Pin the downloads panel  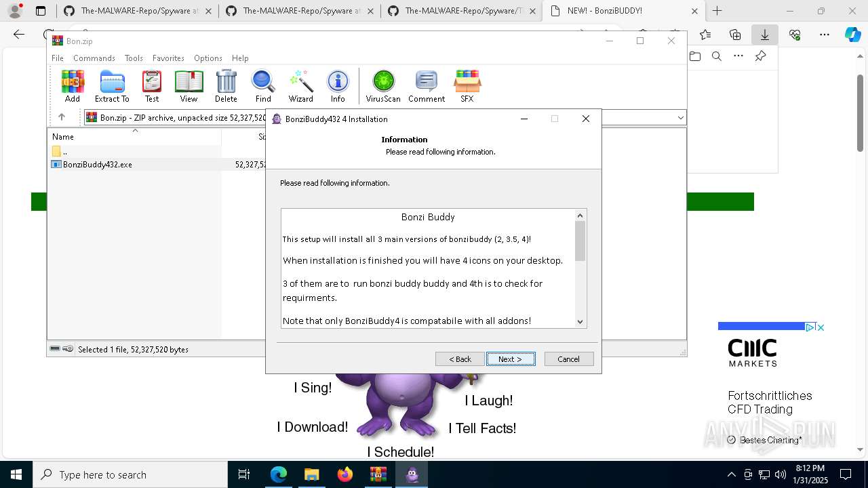point(760,56)
